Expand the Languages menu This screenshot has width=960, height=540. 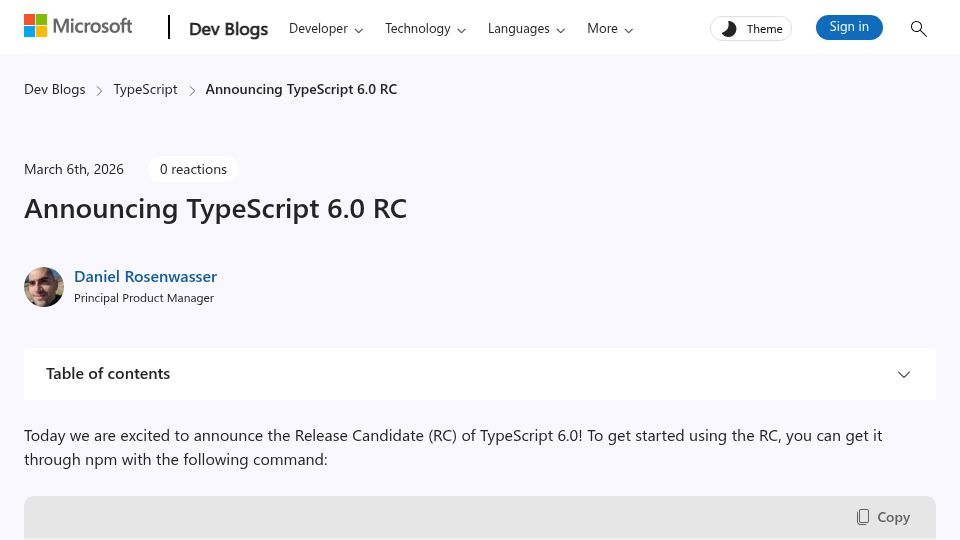pyautogui.click(x=526, y=29)
